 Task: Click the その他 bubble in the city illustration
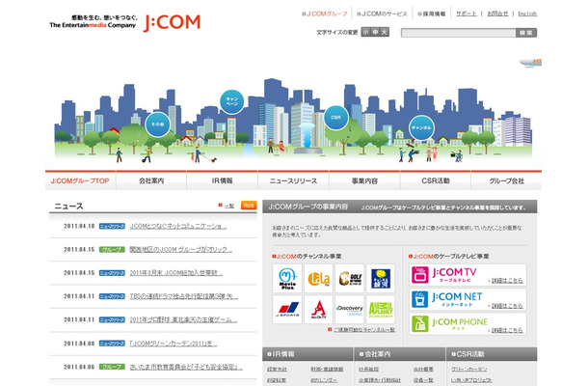tap(157, 124)
